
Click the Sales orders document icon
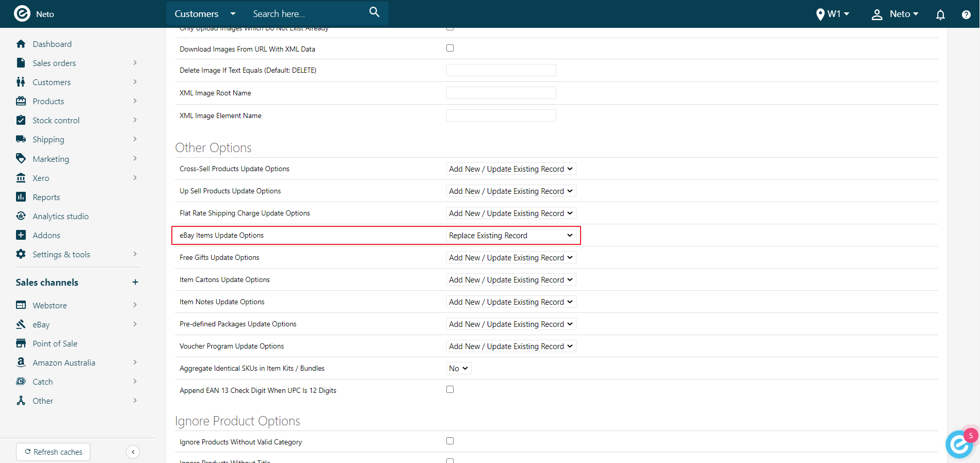(21, 63)
